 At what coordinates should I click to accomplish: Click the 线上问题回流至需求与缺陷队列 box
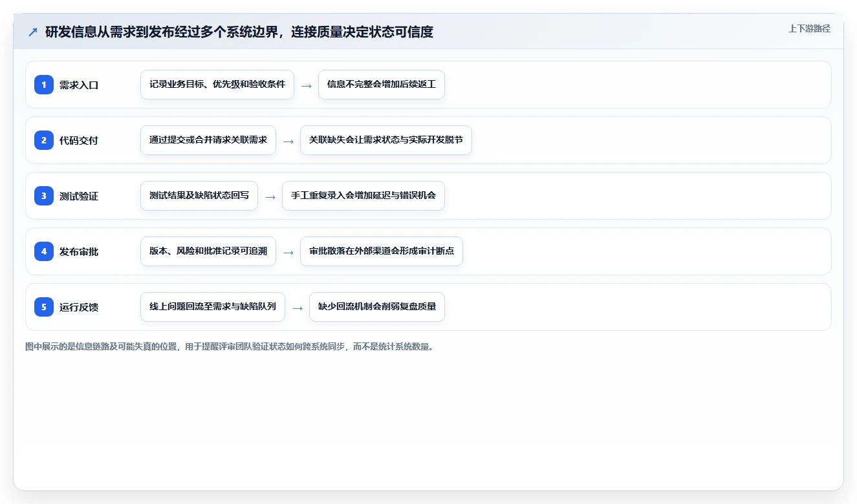(x=213, y=307)
